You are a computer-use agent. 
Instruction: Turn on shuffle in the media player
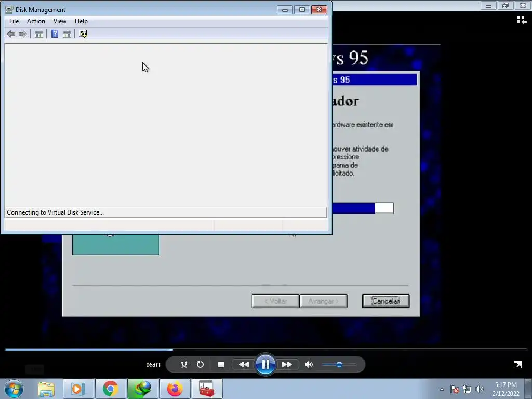(184, 364)
